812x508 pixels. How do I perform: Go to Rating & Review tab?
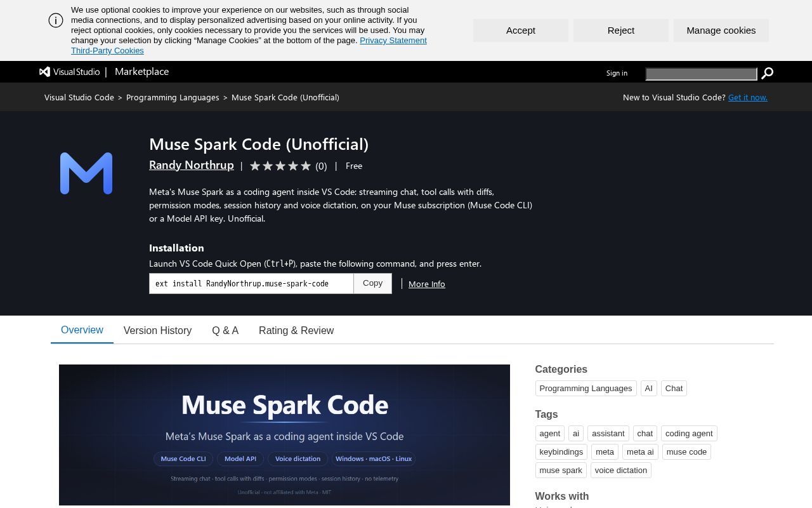tap(296, 330)
